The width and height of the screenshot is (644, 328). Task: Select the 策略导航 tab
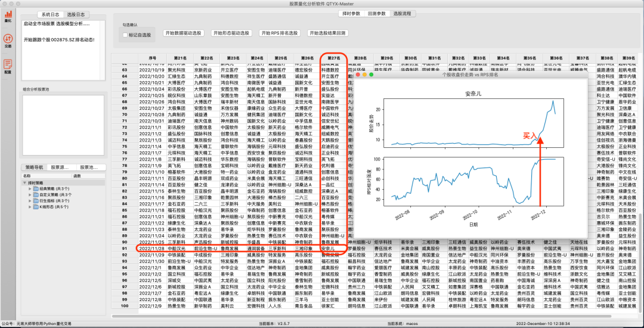(x=35, y=168)
